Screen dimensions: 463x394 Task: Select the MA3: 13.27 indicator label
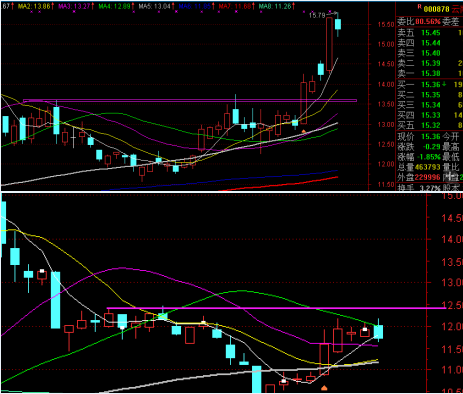click(74, 6)
